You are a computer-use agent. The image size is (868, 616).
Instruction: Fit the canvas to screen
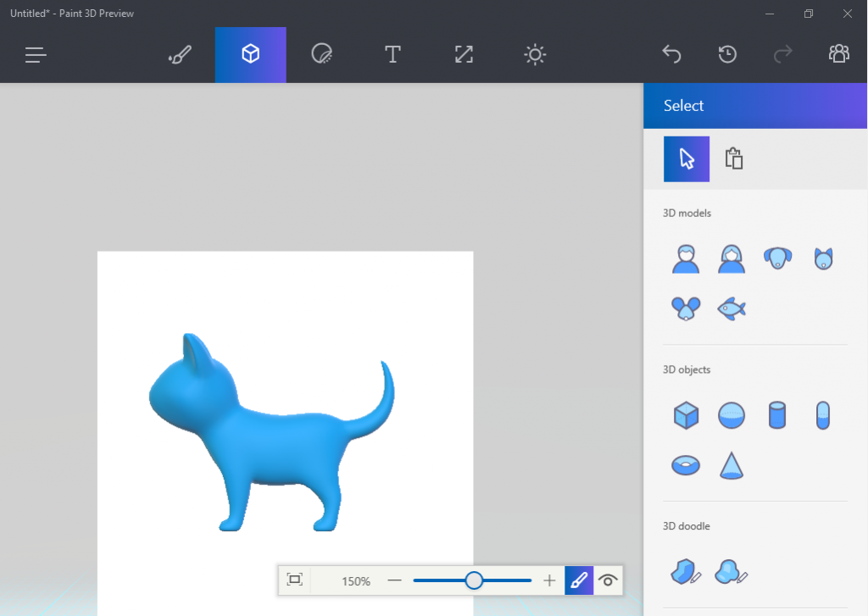point(294,580)
